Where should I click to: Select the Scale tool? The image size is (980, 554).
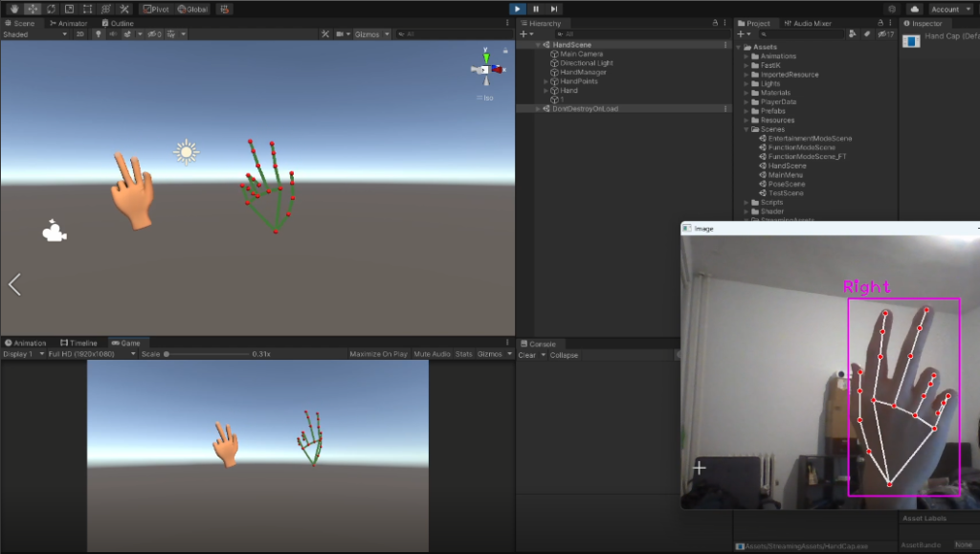coord(69,9)
